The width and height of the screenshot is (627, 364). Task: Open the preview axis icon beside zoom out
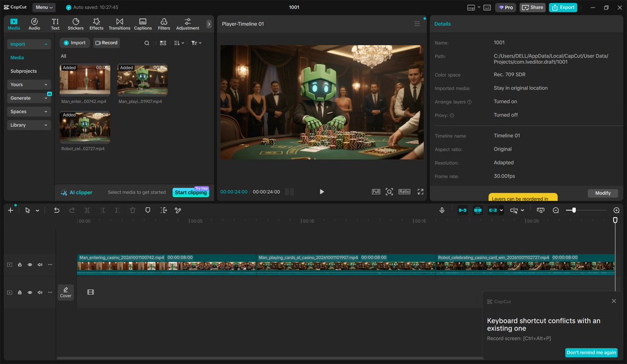click(x=540, y=210)
